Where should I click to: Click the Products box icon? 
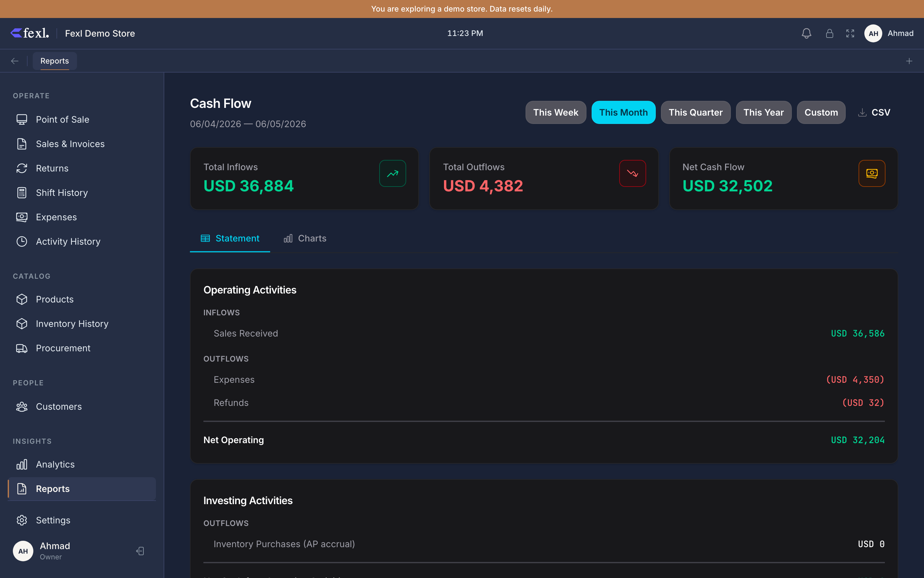pyautogui.click(x=22, y=299)
